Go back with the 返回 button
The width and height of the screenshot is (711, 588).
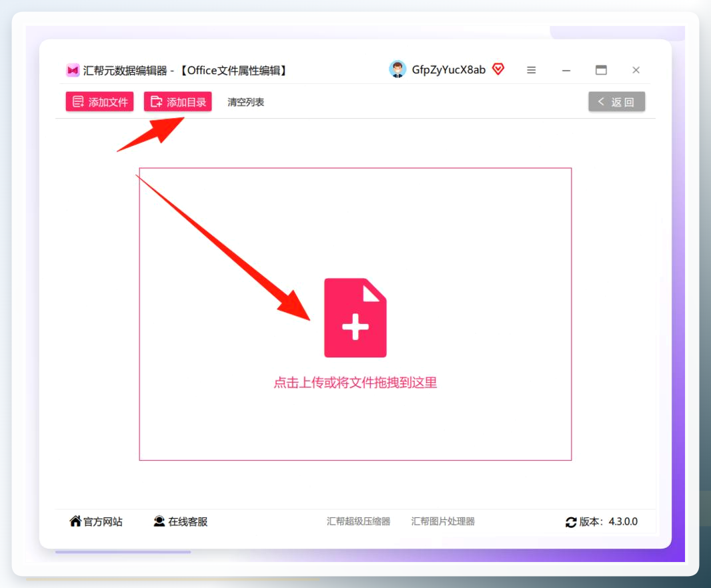pos(616,101)
